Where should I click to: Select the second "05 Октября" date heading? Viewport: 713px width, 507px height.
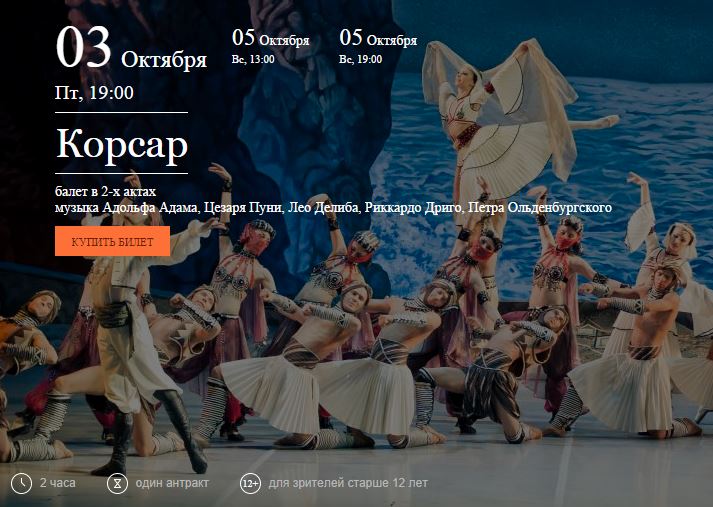pyautogui.click(x=378, y=38)
